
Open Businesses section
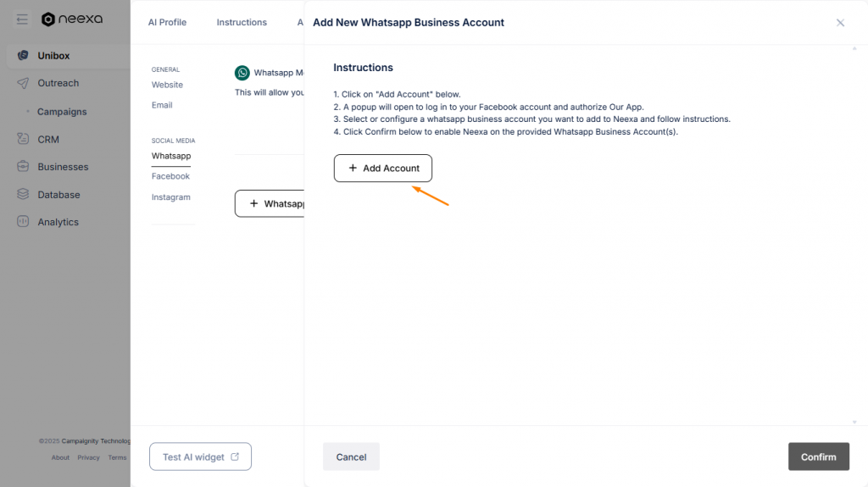click(x=63, y=167)
